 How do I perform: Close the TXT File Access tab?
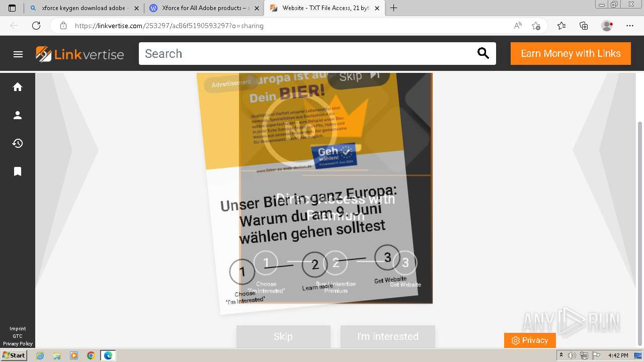(377, 8)
